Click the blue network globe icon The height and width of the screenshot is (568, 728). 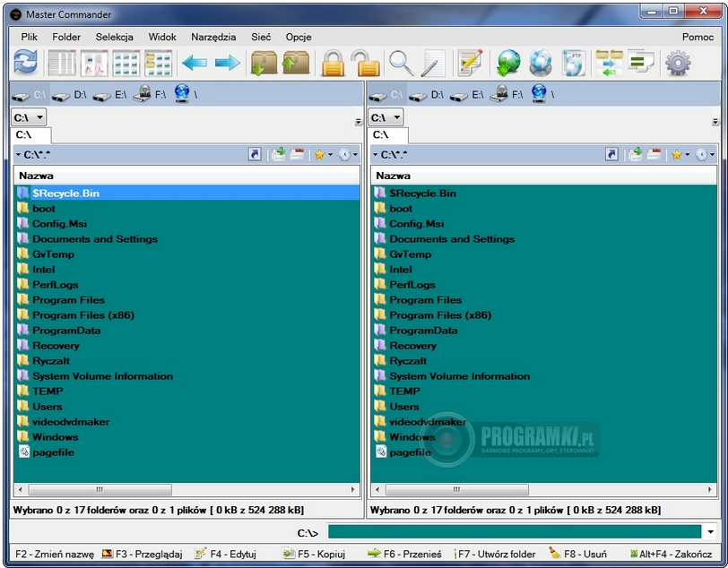[541, 63]
